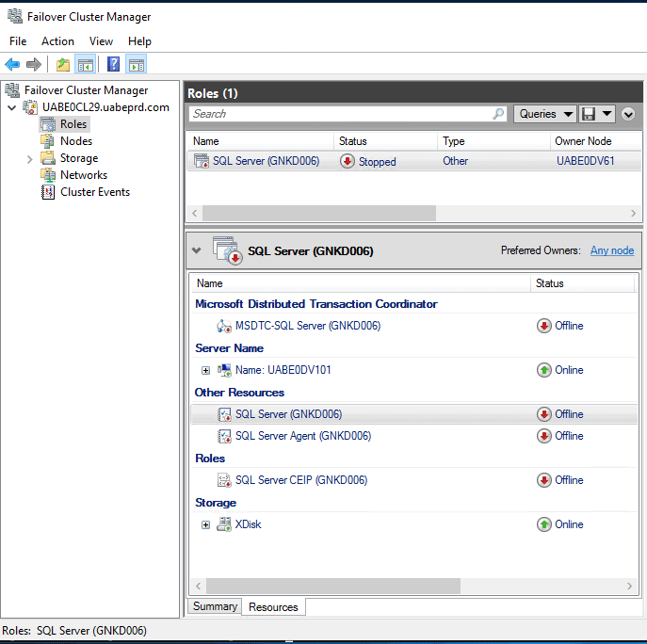Expand the Name: UABE0DV101 plus box

[x=205, y=370]
